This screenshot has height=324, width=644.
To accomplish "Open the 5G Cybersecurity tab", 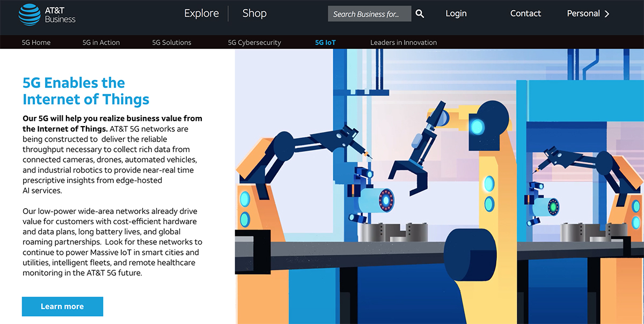I will click(254, 42).
